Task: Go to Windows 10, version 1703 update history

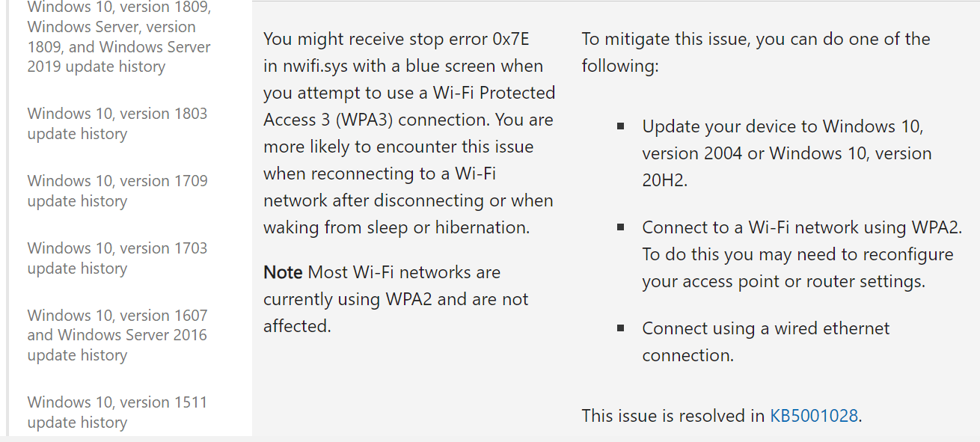Action: [117, 258]
